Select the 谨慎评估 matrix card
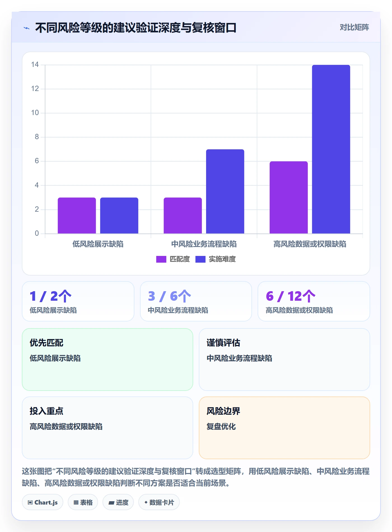392x532 pixels. click(x=284, y=360)
